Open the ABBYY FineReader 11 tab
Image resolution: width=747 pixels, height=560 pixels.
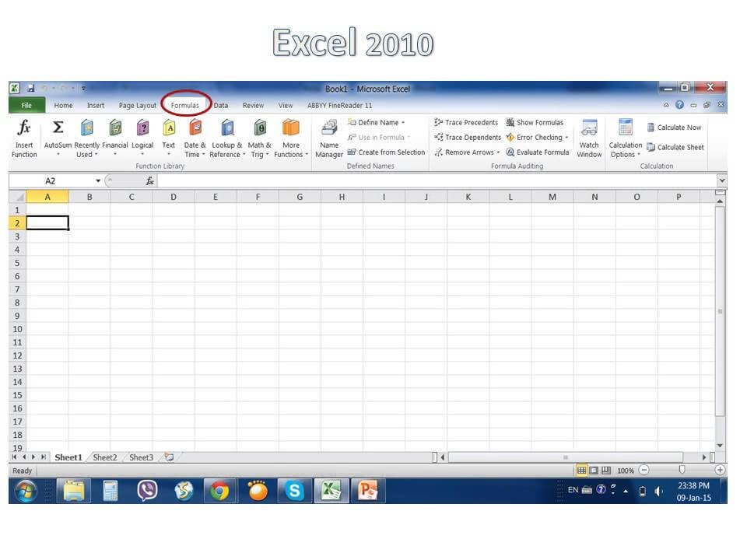(x=339, y=105)
